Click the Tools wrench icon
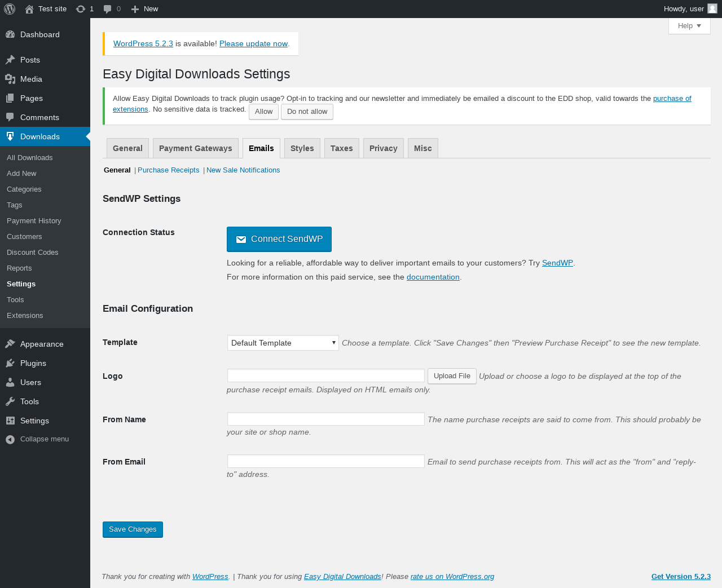The width and height of the screenshot is (722, 588). coord(10,401)
